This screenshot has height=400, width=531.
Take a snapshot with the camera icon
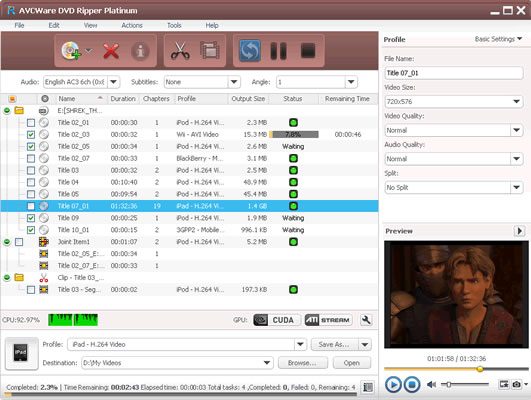(x=516, y=384)
